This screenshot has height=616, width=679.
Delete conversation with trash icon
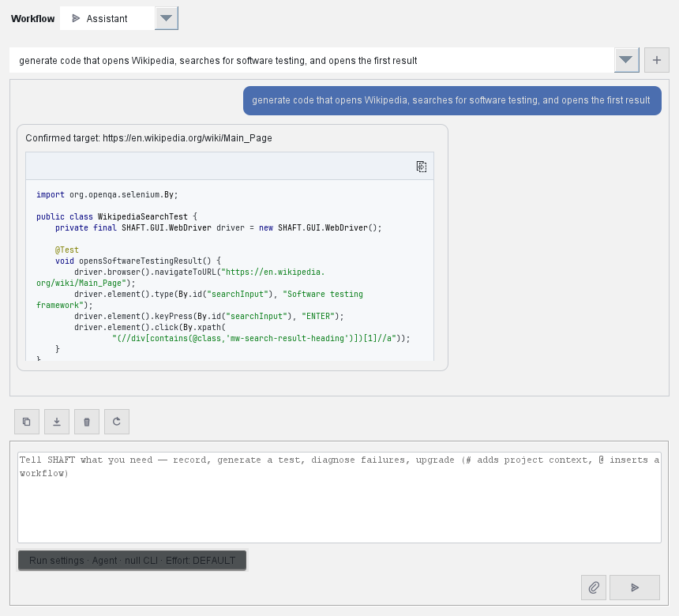(87, 422)
